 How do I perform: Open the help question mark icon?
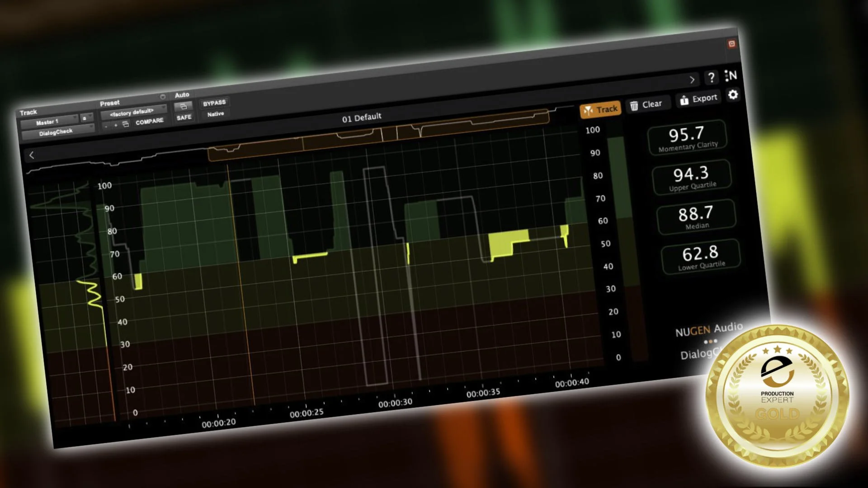tap(711, 78)
